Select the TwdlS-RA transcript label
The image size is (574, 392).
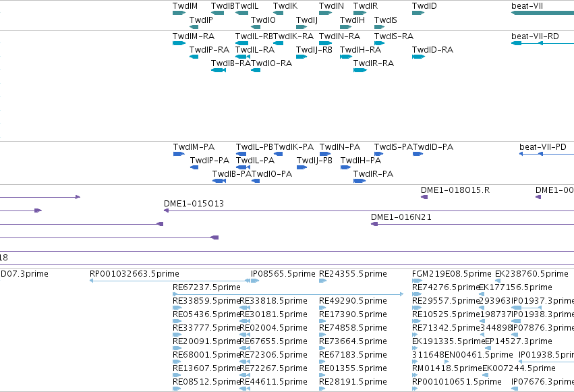tap(394, 36)
